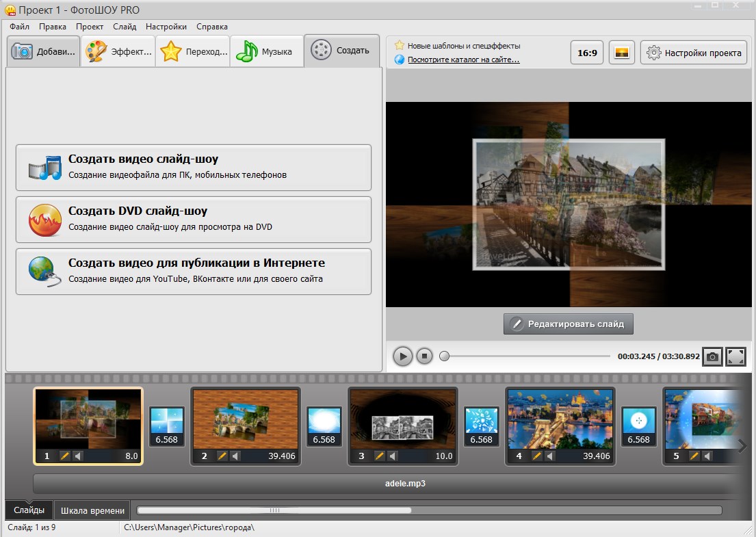
Task: Click the sound icon on slide 3
Action: [393, 456]
